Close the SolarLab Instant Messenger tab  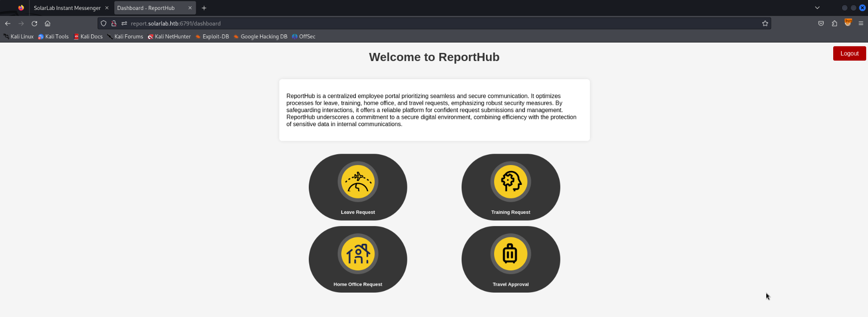click(x=107, y=8)
